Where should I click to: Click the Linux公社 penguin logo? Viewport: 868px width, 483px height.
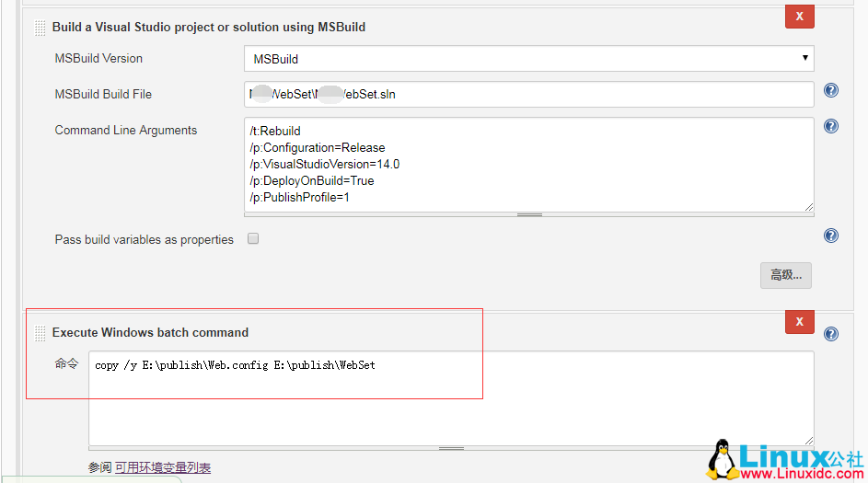(x=725, y=457)
